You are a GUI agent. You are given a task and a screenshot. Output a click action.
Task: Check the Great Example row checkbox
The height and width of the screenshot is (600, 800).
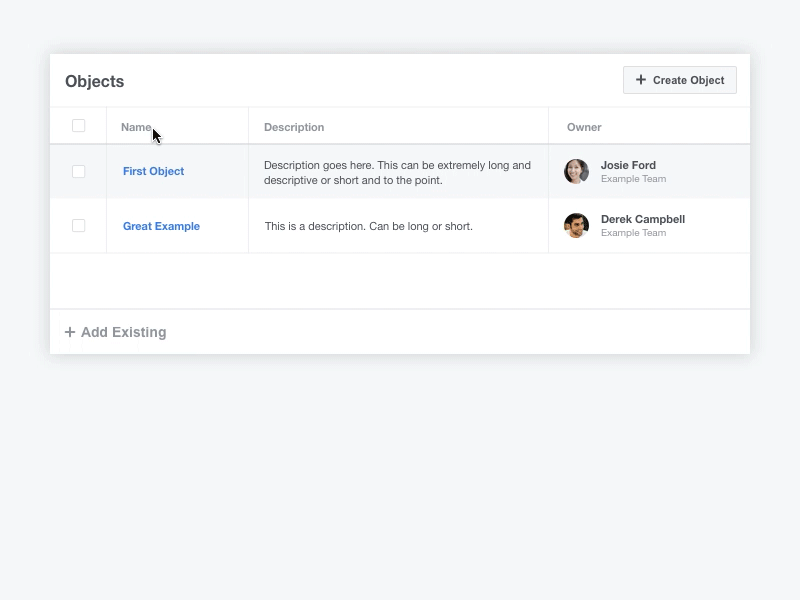pos(78,226)
